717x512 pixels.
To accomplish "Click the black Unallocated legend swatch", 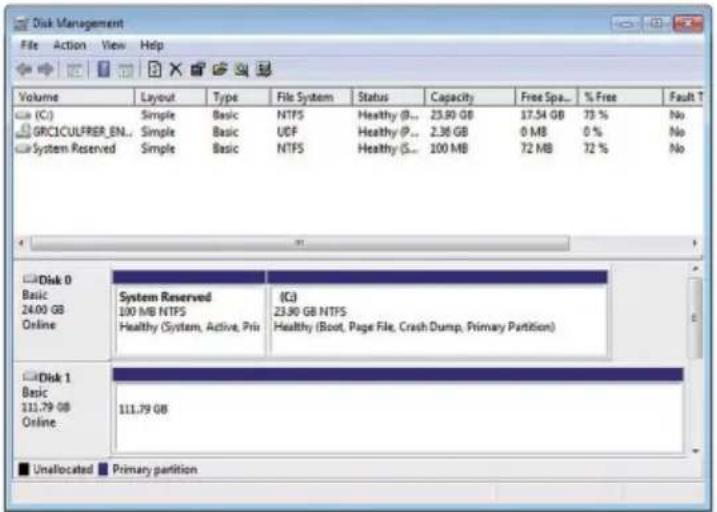I will point(24,469).
